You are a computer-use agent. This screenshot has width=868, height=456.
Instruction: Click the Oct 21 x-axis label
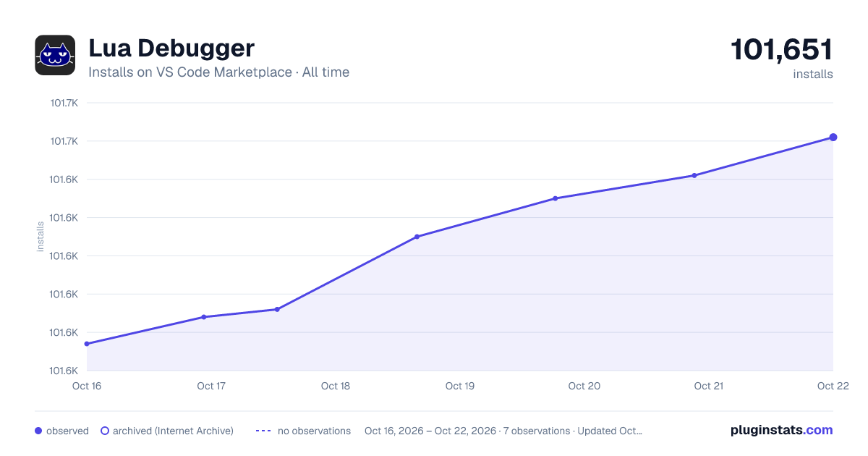click(709, 386)
